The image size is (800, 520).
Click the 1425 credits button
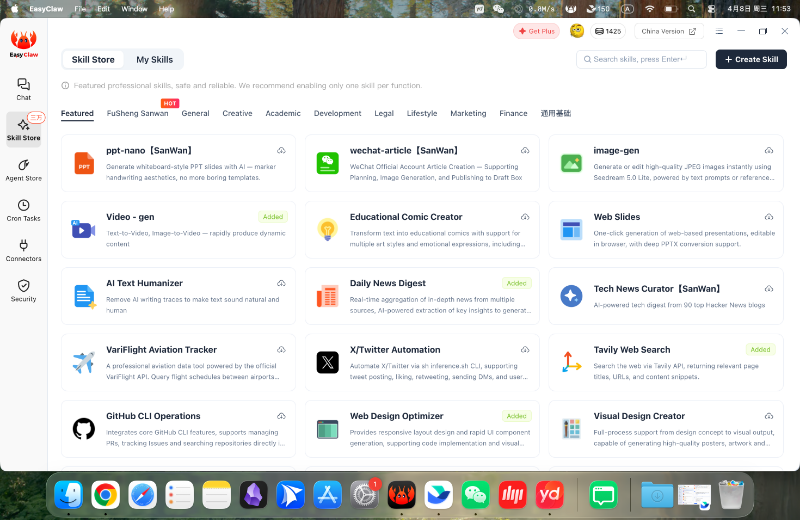(608, 31)
